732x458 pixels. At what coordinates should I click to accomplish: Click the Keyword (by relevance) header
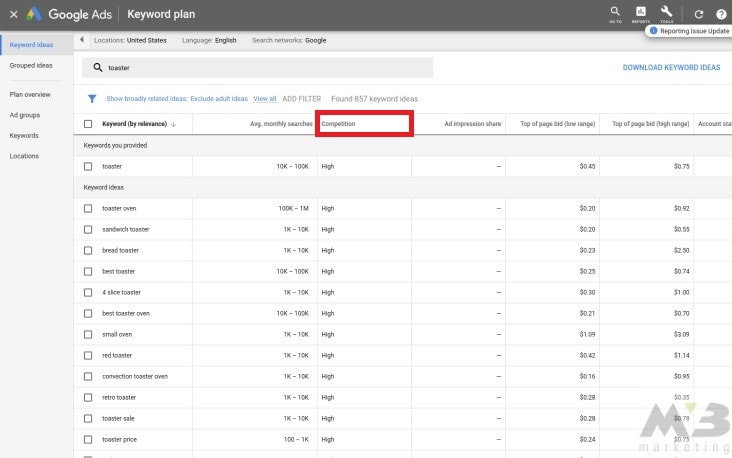(x=134, y=124)
